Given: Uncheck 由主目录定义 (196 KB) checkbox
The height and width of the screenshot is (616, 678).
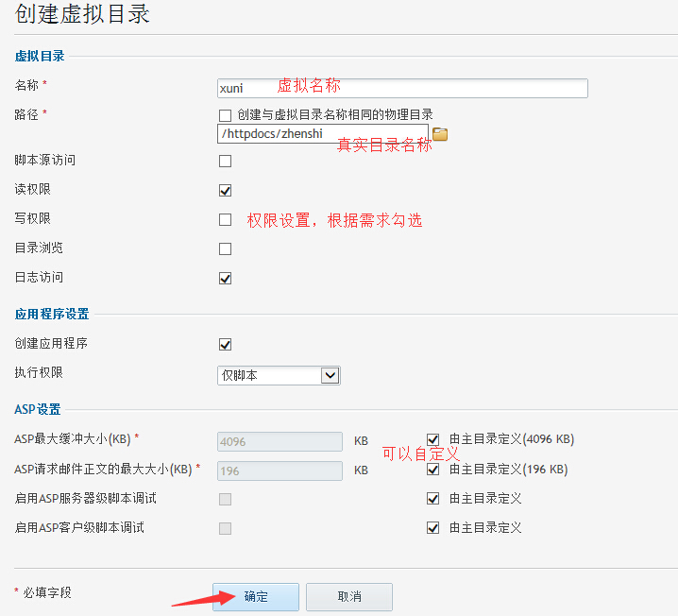Looking at the screenshot, I should [x=433, y=470].
